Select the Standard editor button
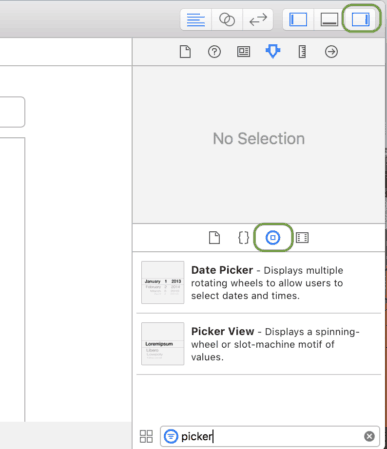387x449 pixels. pos(196,20)
